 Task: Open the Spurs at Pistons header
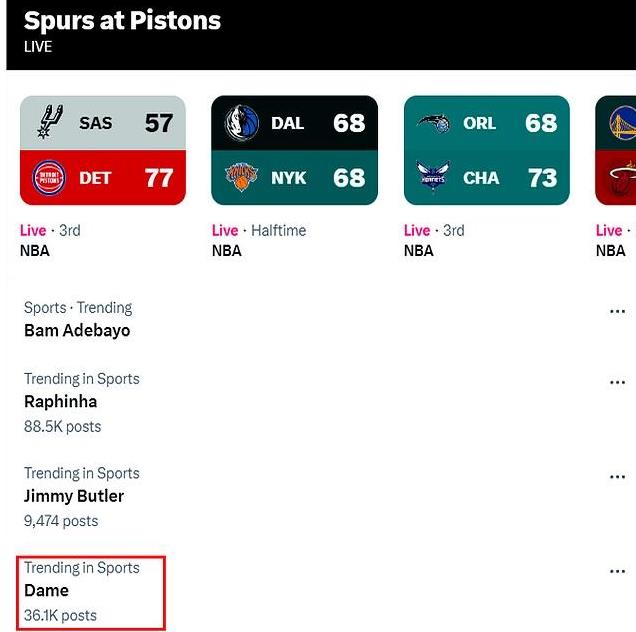click(x=122, y=21)
